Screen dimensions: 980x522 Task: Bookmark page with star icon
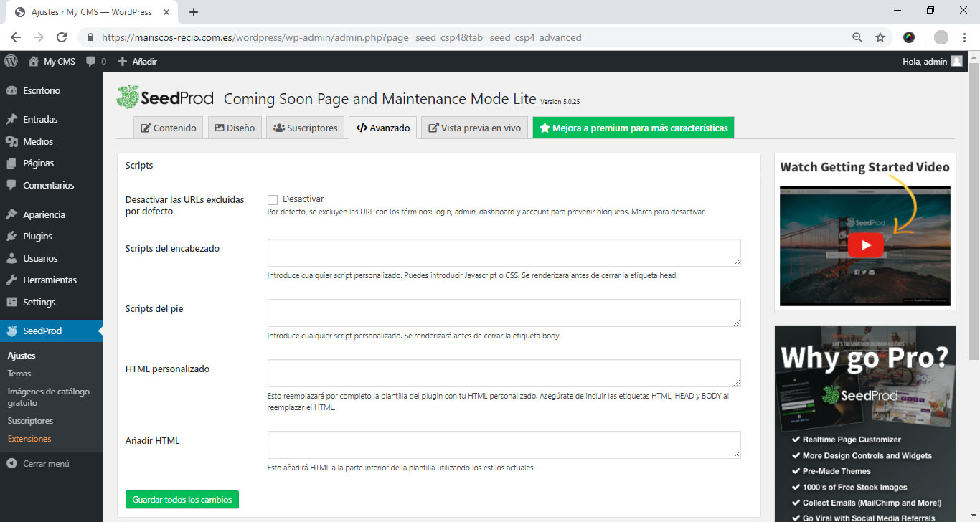[880, 37]
